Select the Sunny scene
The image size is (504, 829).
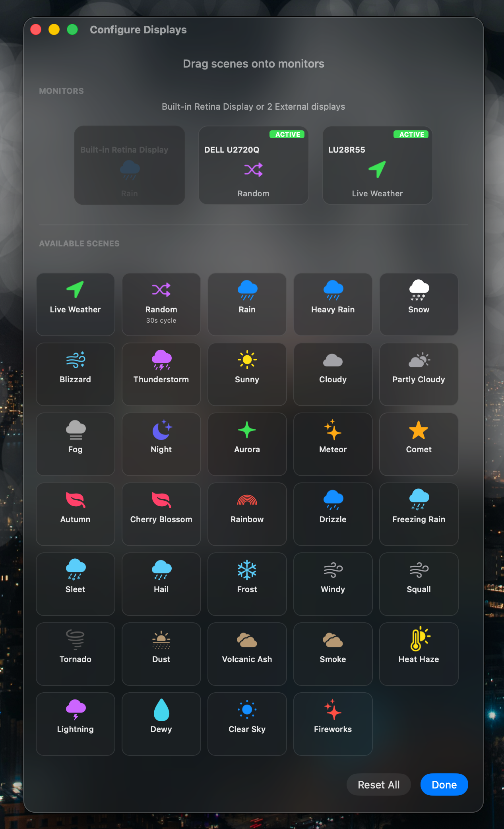point(247,374)
